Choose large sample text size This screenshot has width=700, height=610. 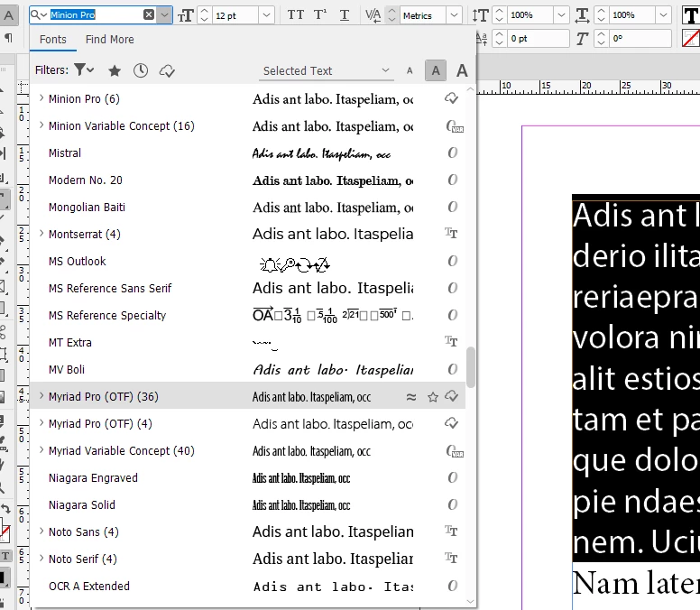[463, 70]
